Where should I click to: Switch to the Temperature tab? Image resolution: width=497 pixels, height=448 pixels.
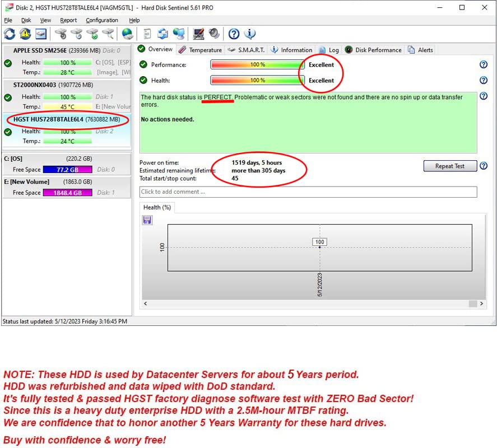coord(201,50)
